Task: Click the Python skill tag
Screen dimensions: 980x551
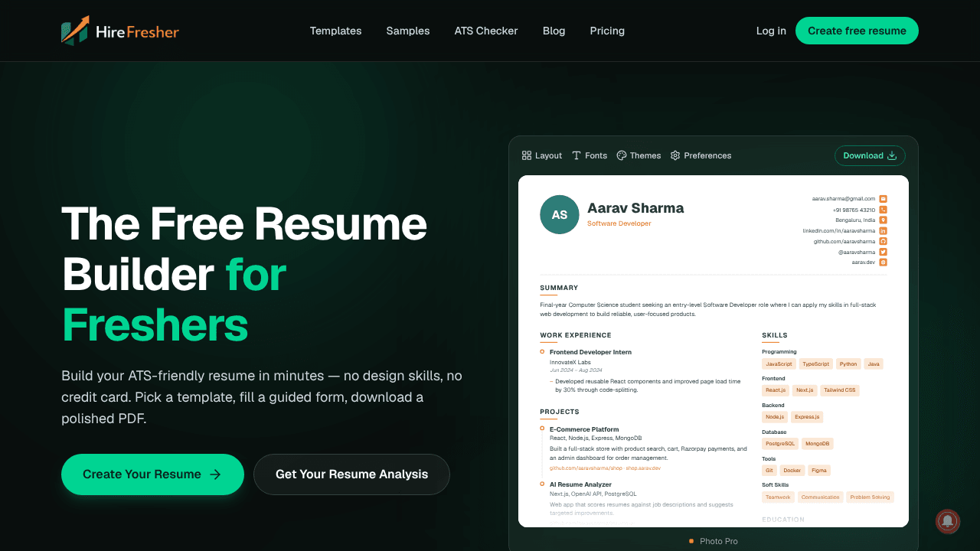Action: pyautogui.click(x=848, y=364)
